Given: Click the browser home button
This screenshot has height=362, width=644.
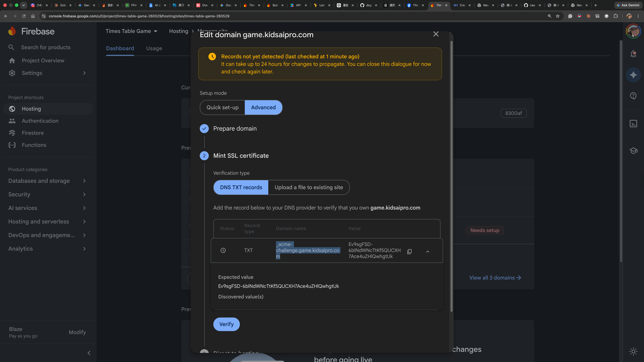Looking at the screenshot, I should [33, 16].
